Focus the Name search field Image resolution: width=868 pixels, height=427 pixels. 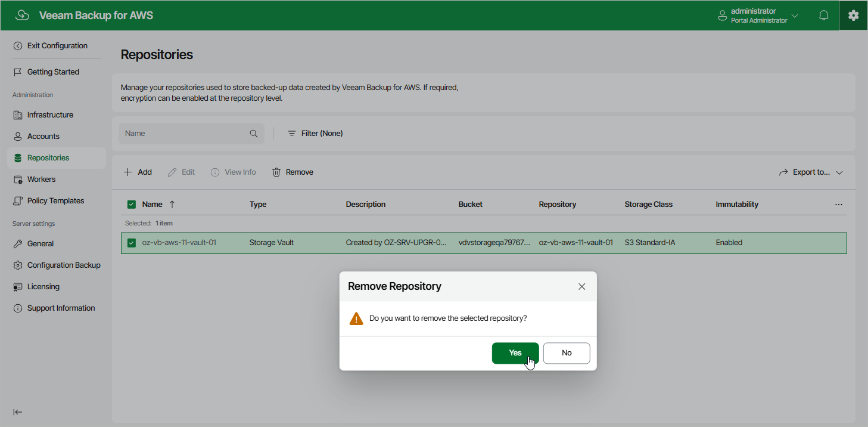(x=191, y=134)
